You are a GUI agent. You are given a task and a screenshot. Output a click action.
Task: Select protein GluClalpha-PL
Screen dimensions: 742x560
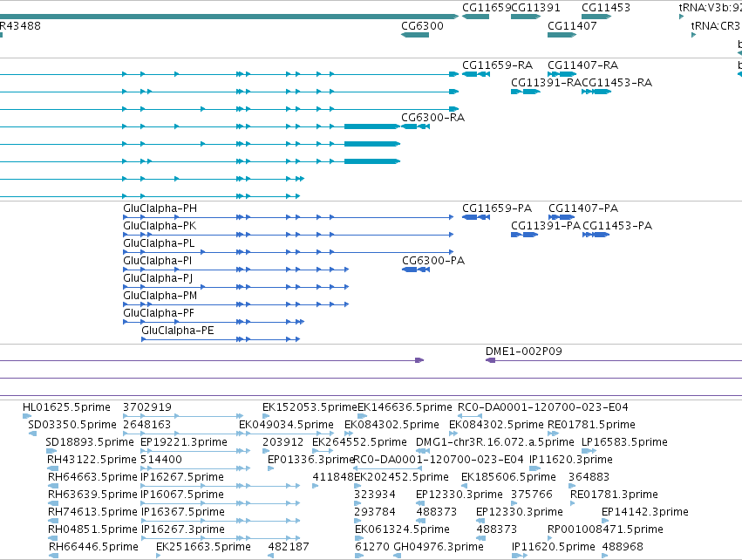coord(159,243)
